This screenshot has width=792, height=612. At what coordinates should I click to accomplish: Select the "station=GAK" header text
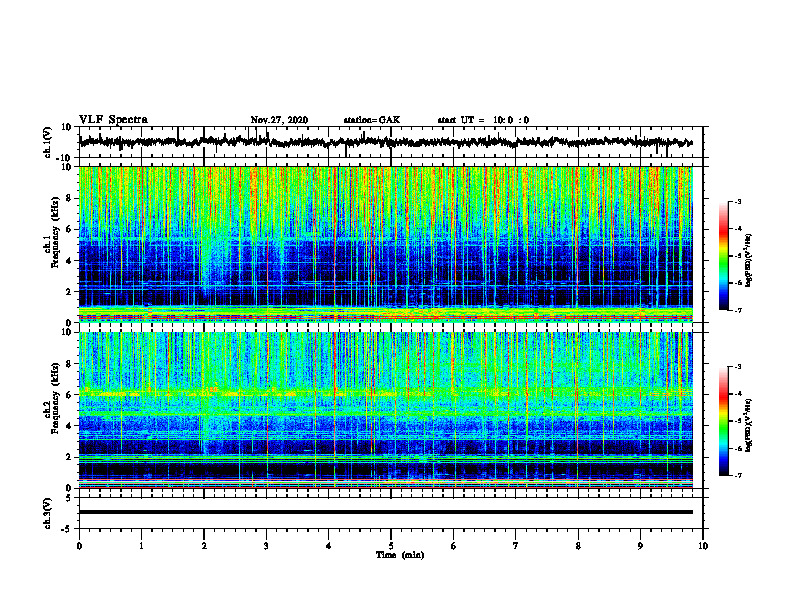pyautogui.click(x=372, y=120)
